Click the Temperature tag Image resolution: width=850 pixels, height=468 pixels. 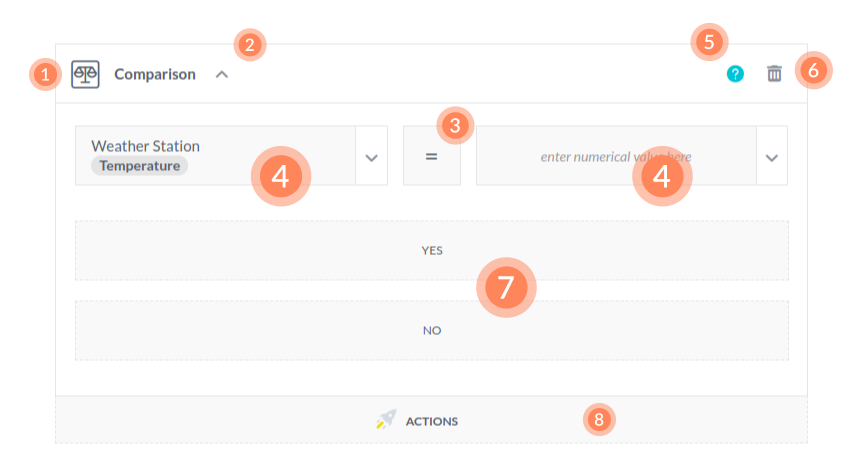[140, 166]
